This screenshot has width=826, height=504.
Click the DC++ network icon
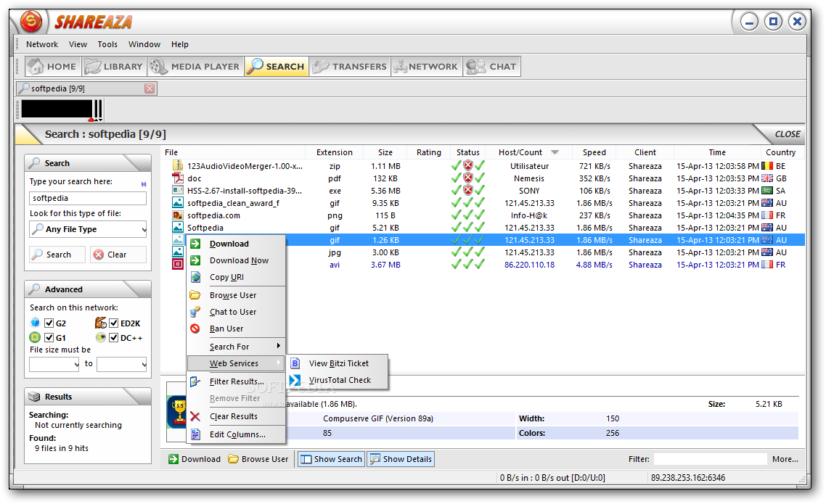pyautogui.click(x=101, y=337)
